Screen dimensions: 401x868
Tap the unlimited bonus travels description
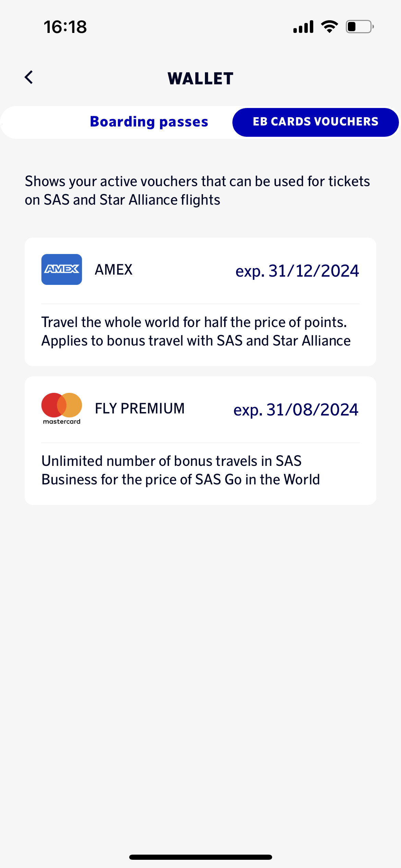coord(180,470)
